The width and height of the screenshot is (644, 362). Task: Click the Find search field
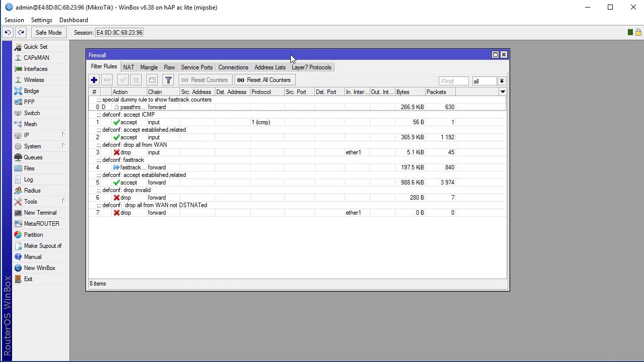454,81
